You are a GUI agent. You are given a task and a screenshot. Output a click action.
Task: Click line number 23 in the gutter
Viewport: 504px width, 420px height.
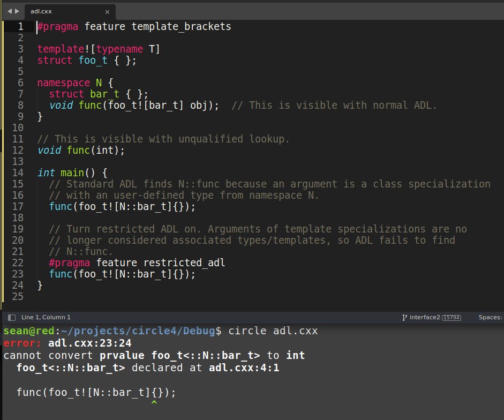tap(17, 274)
